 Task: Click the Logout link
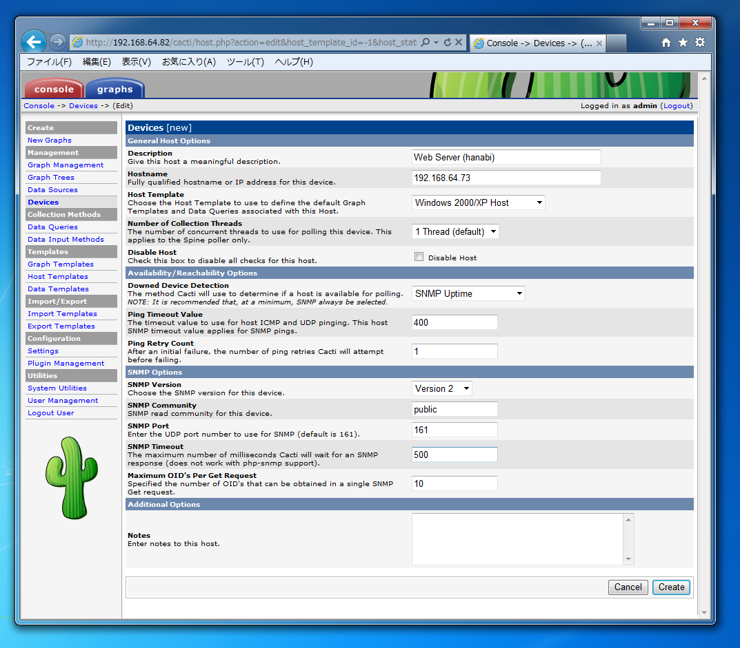click(677, 106)
